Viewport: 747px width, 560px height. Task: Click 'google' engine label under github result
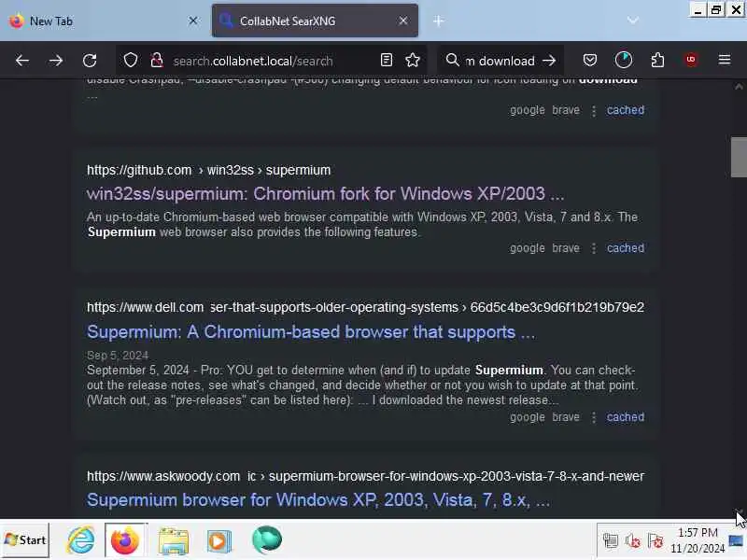(527, 248)
